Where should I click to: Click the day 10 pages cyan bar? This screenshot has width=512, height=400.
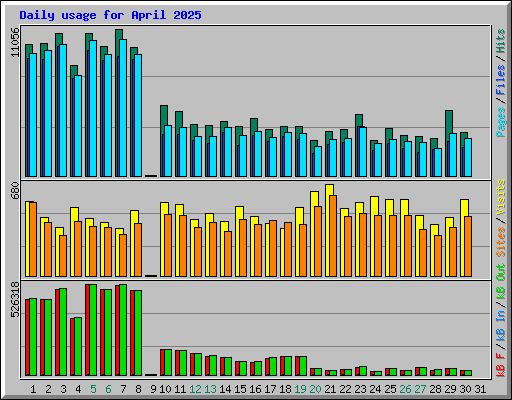[x=168, y=151]
